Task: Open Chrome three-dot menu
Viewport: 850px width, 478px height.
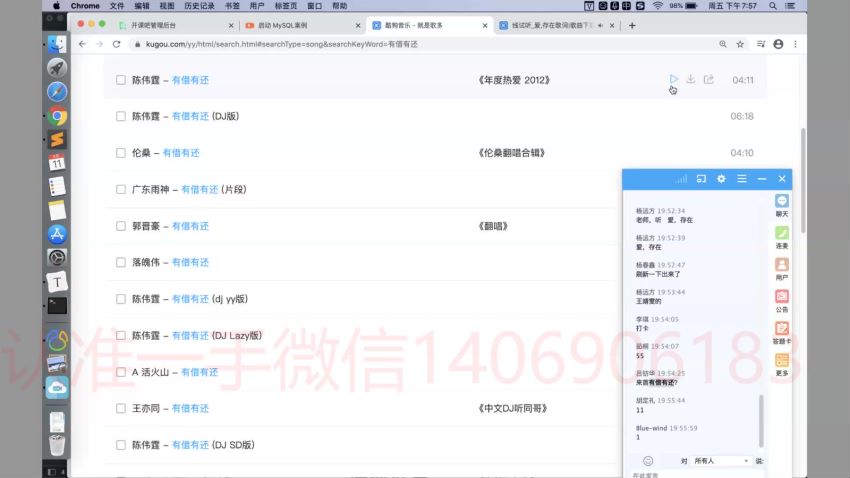Action: click(795, 44)
